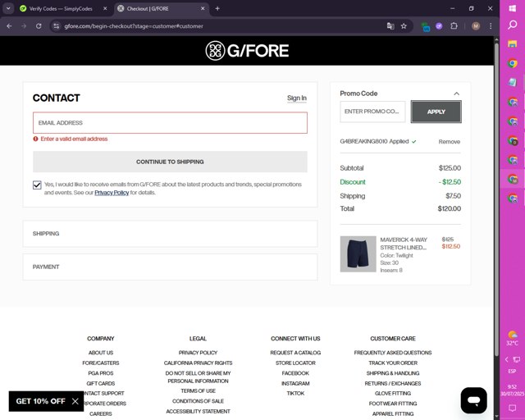This screenshot has width=525, height=420.
Task: Open the Chrome profile avatar
Action: pos(476,26)
